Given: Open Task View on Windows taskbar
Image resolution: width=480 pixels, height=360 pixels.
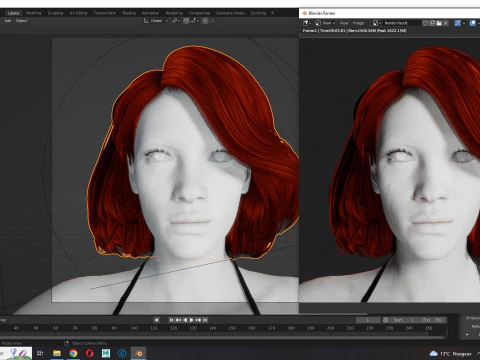Looking at the screenshot, I should pyautogui.click(x=40, y=353).
